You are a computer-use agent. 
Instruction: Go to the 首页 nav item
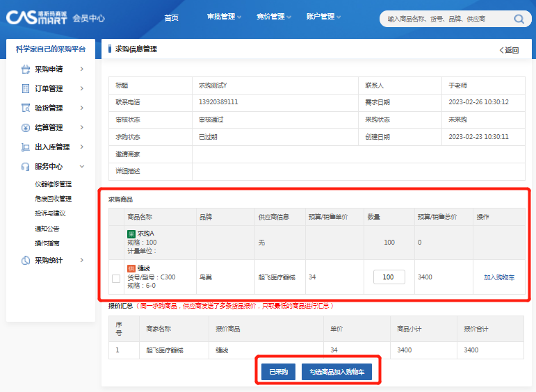171,17
